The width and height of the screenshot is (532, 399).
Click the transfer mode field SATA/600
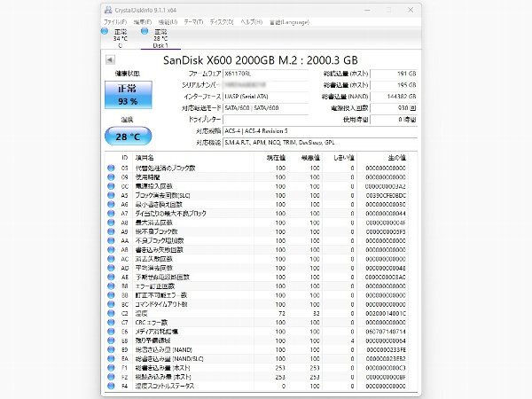click(x=265, y=108)
